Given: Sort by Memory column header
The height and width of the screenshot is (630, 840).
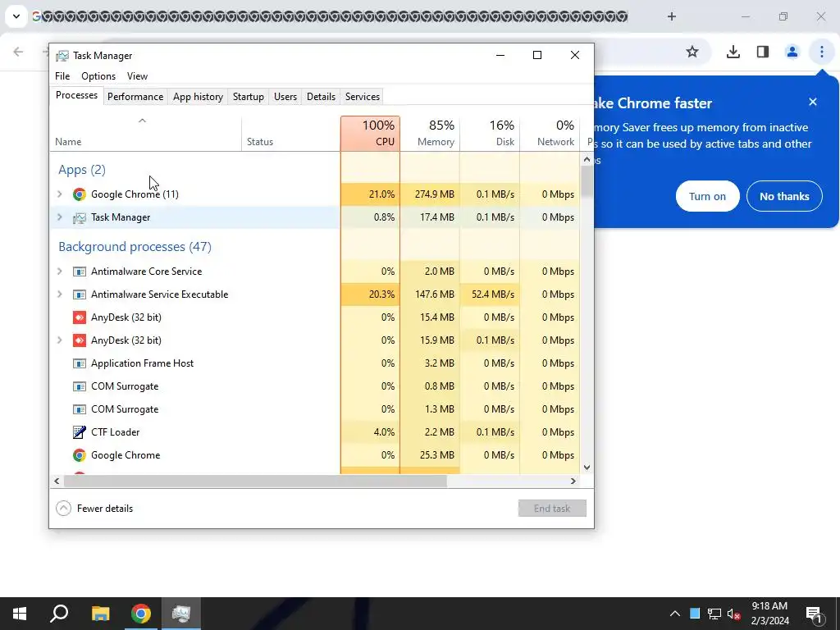Looking at the screenshot, I should pyautogui.click(x=430, y=134).
